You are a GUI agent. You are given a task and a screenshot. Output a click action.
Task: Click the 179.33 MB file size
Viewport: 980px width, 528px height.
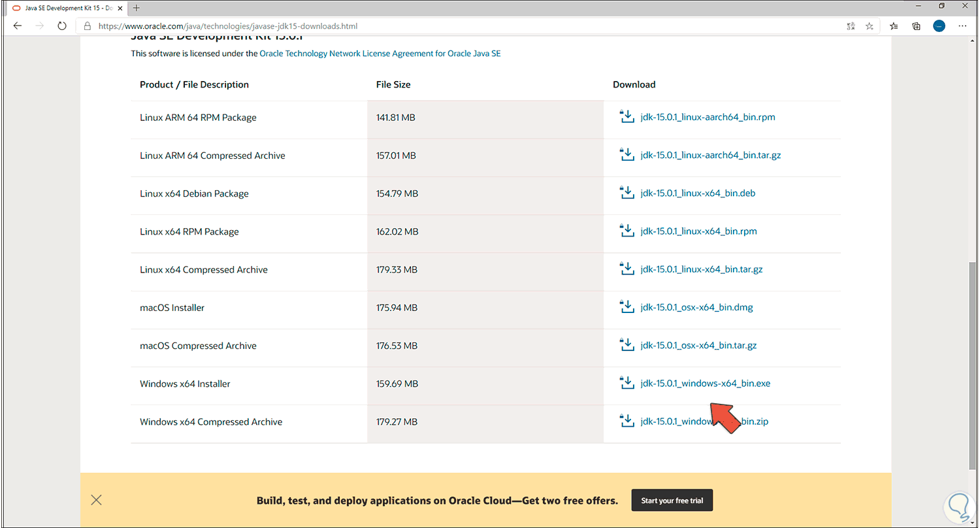point(397,269)
